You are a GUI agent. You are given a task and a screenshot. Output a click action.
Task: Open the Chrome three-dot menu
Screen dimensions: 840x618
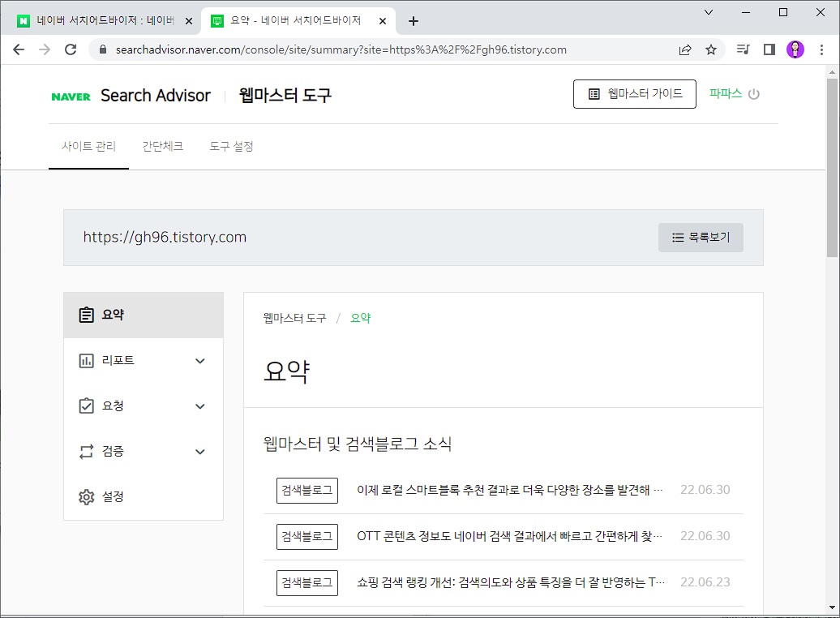point(821,49)
